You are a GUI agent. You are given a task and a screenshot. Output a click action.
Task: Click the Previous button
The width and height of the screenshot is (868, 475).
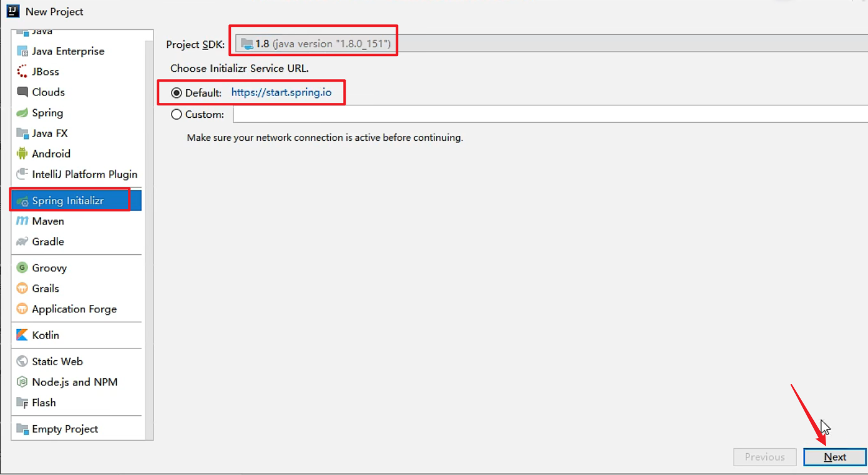[x=765, y=457]
